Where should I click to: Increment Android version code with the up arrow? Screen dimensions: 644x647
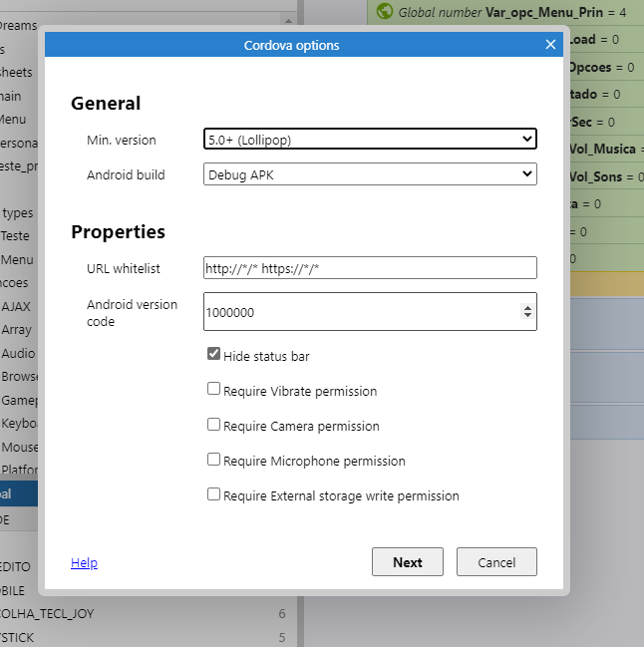[x=527, y=307]
